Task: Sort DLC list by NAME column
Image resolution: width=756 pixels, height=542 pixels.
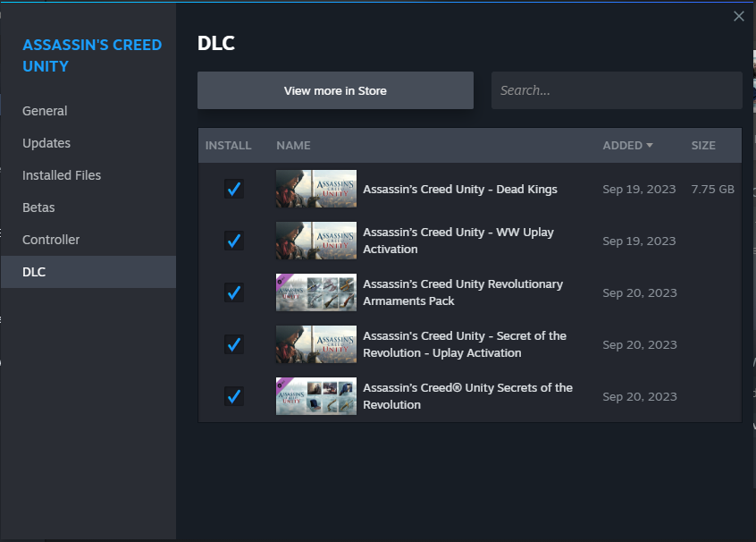Action: (293, 145)
